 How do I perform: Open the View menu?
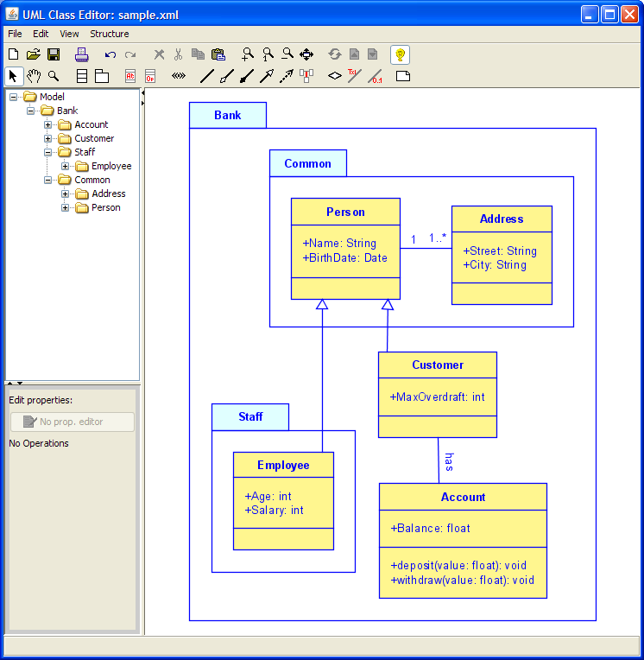pos(69,34)
